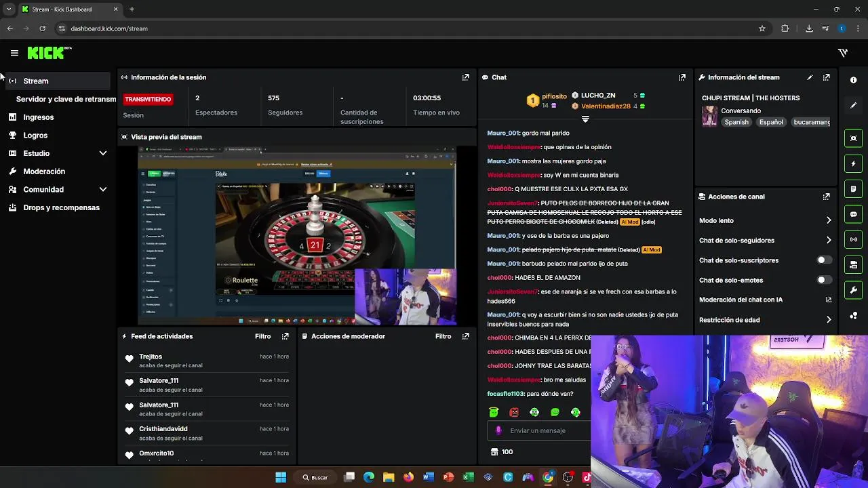Reload the page in Chrome
The image size is (868, 488).
[x=42, y=28]
